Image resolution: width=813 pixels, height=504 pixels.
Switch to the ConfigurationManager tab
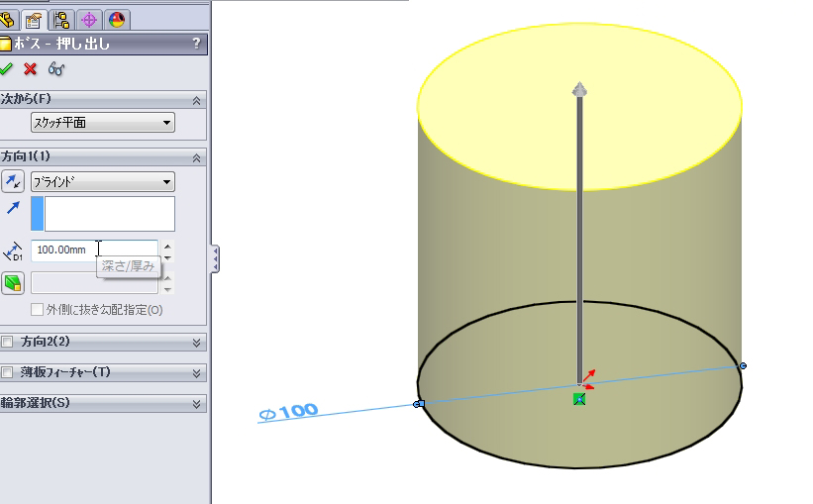[x=62, y=19]
